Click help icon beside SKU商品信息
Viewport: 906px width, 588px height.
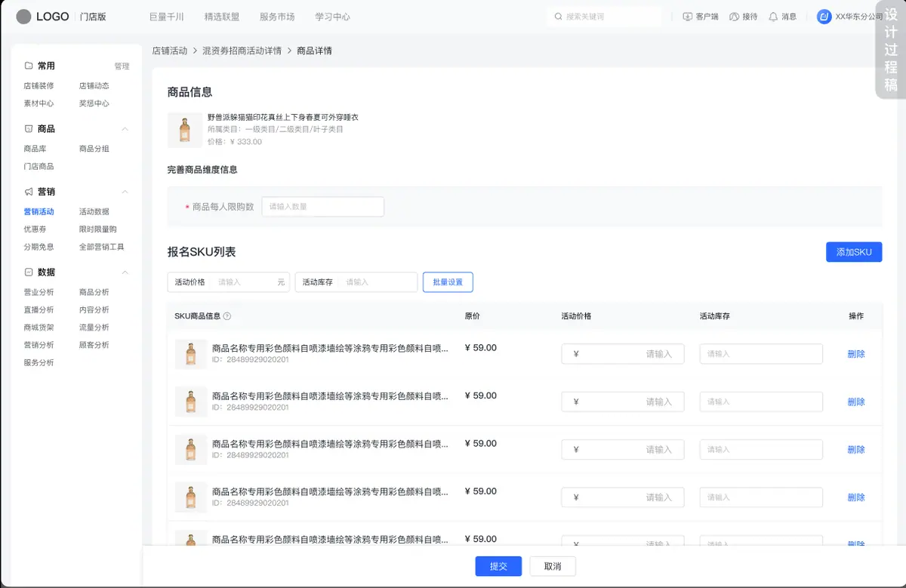pos(227,316)
